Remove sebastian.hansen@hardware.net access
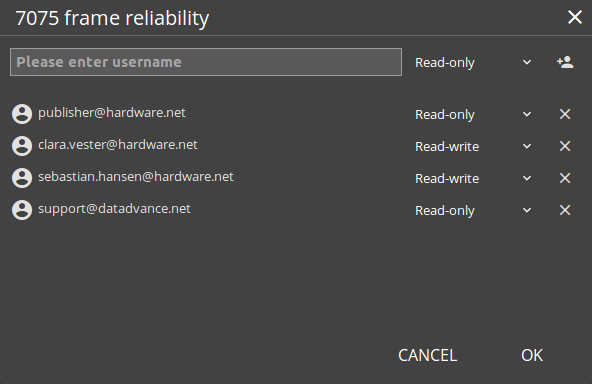The image size is (592, 384). pyautogui.click(x=565, y=178)
